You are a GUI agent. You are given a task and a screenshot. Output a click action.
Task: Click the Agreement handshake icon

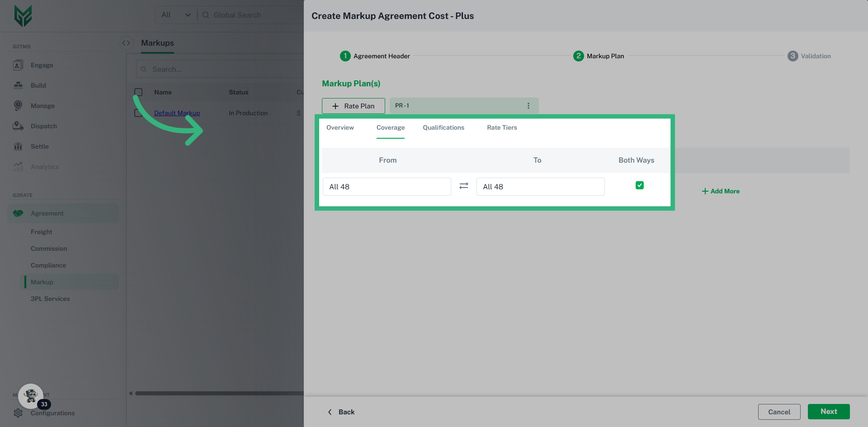pyautogui.click(x=18, y=213)
